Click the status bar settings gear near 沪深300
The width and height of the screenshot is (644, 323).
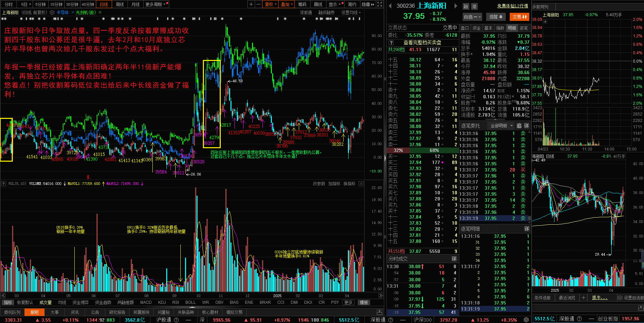(526, 320)
